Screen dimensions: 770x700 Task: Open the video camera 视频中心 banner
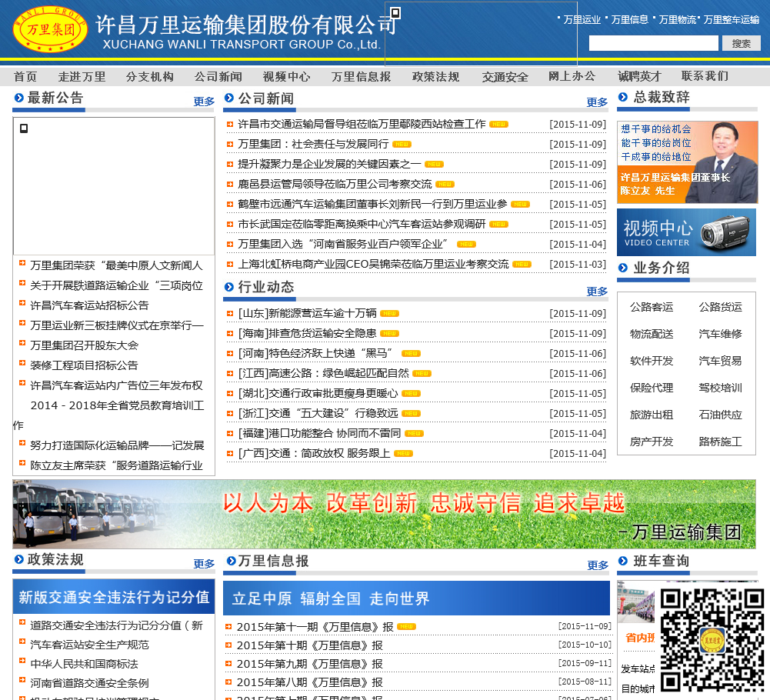(x=686, y=232)
